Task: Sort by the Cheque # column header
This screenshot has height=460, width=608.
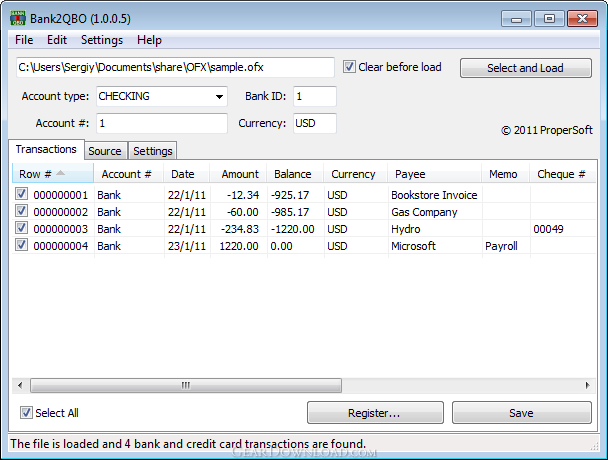Action: 561,174
